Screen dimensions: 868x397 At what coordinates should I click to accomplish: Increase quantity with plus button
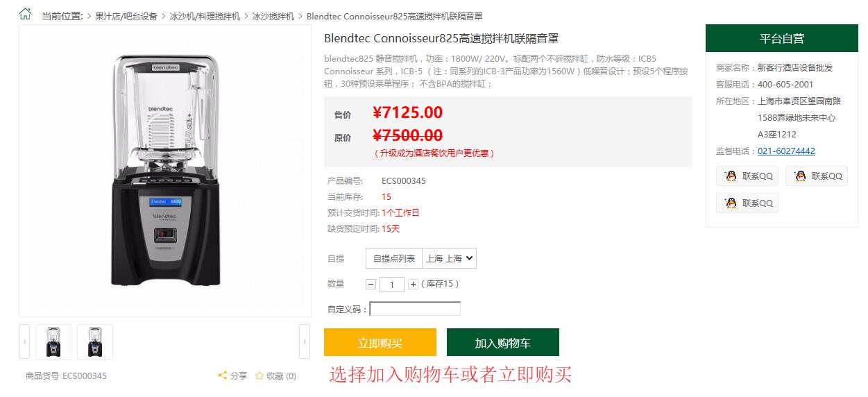pos(413,284)
